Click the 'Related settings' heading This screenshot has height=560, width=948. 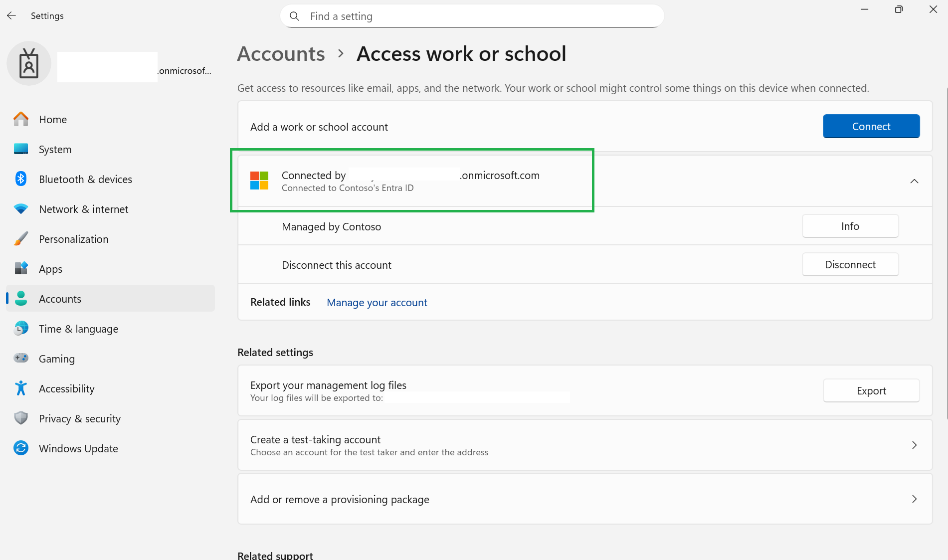(275, 353)
